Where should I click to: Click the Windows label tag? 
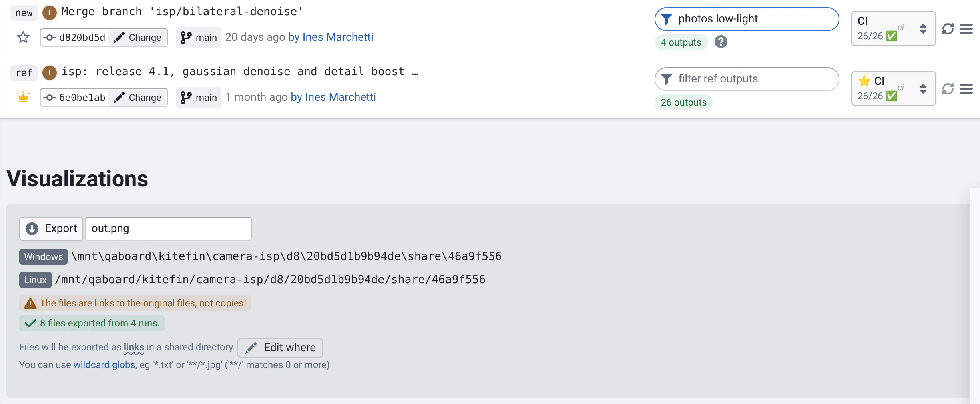44,257
